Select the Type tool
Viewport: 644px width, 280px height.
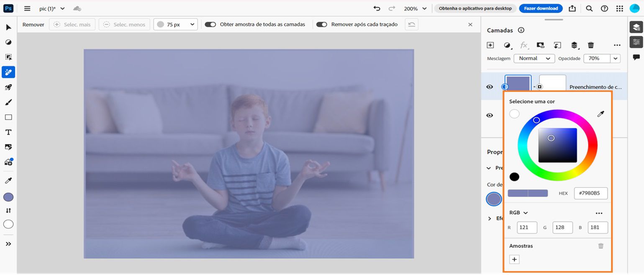click(x=8, y=132)
